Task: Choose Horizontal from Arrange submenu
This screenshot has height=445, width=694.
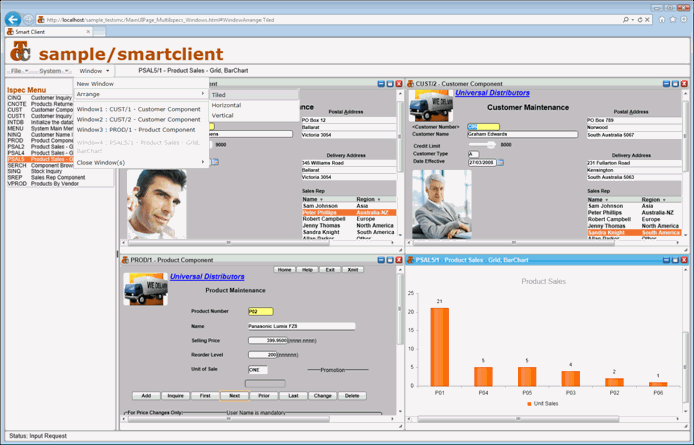Action: [x=226, y=105]
